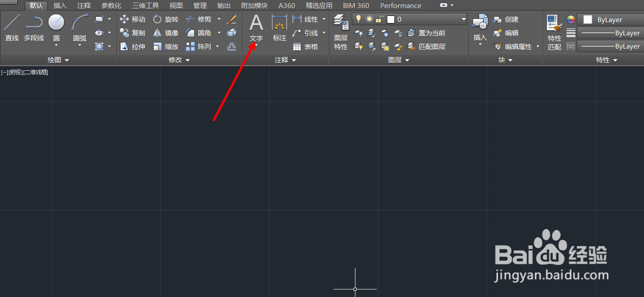Click the Erase icon in Modify panel
The width and height of the screenshot is (644, 297).
(231, 19)
